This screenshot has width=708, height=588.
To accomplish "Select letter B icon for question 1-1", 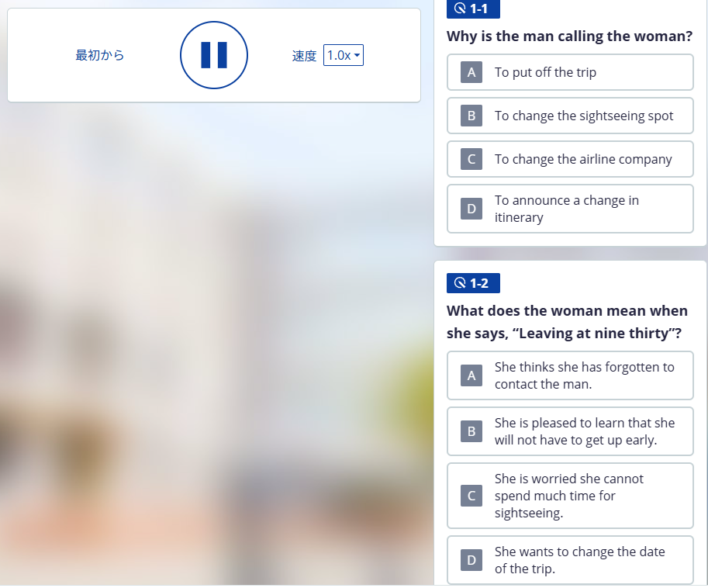I will tap(471, 116).
